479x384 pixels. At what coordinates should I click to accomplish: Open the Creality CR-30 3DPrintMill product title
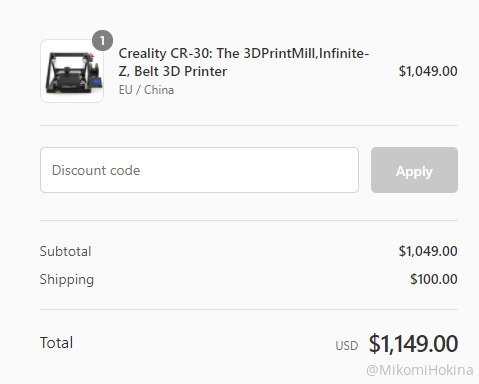(244, 62)
